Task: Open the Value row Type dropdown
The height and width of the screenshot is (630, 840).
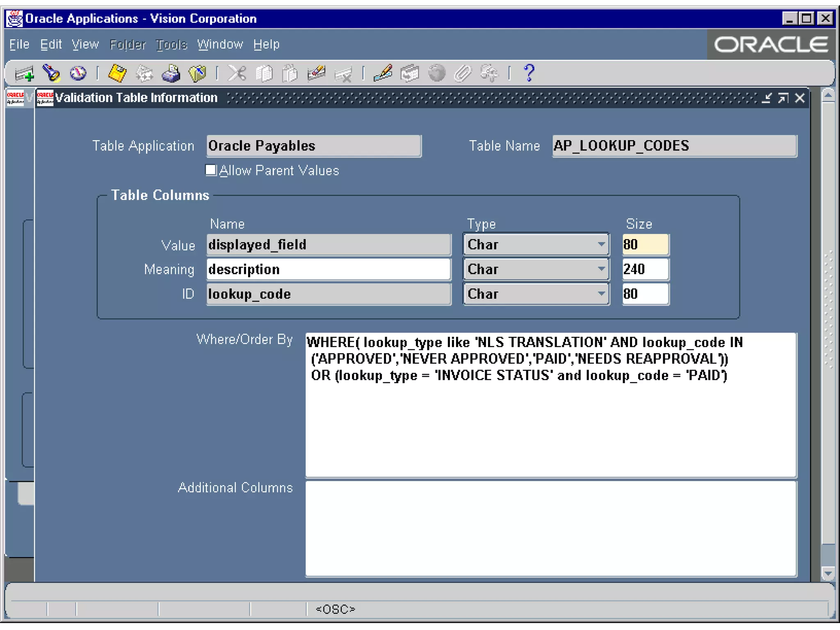Action: tap(601, 244)
